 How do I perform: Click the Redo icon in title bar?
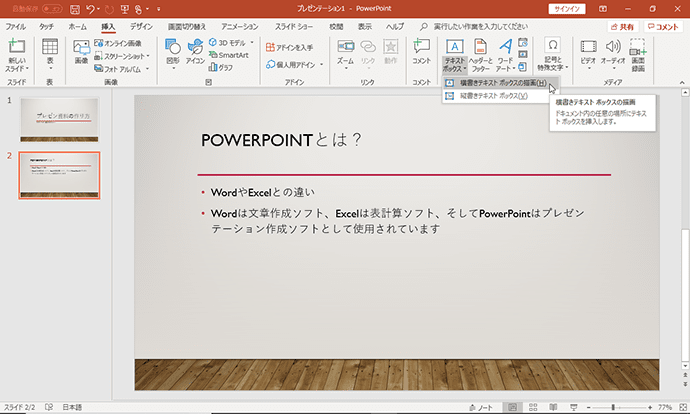(x=109, y=9)
